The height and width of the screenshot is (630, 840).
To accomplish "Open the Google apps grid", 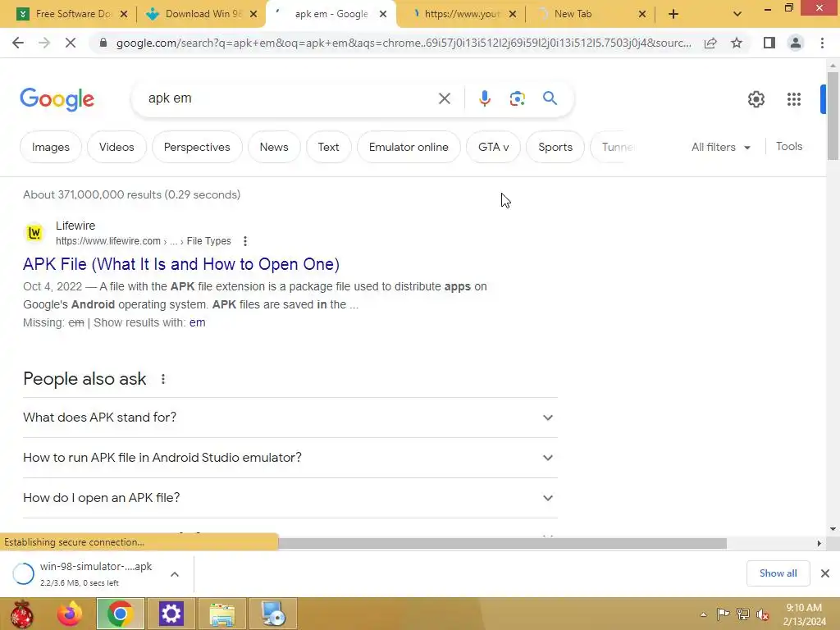I will click(x=794, y=99).
